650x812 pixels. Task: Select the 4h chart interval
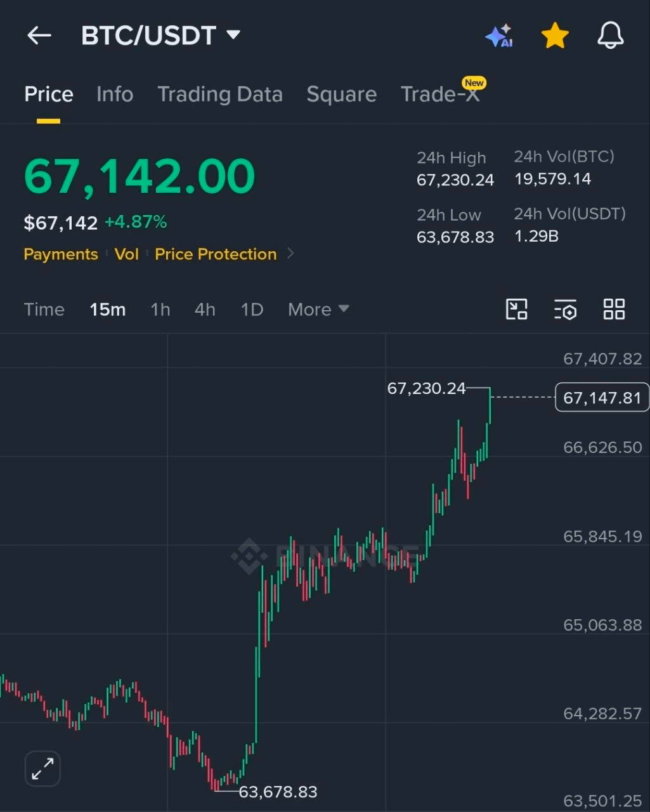pos(205,310)
